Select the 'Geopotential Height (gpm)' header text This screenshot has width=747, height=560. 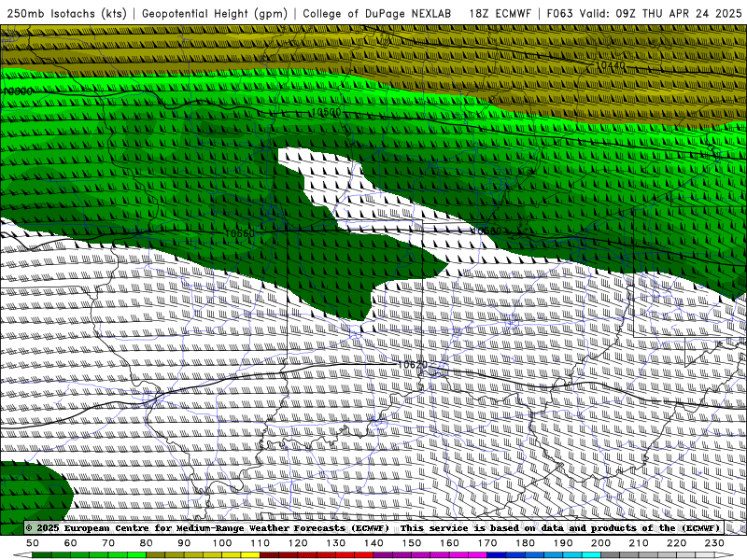click(215, 13)
